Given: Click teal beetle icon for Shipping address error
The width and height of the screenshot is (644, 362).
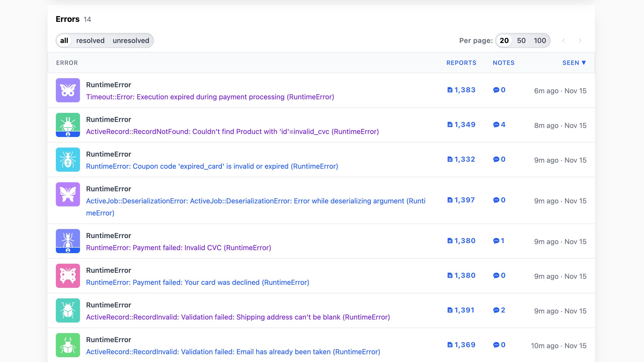Looking at the screenshot, I should pos(68,310).
